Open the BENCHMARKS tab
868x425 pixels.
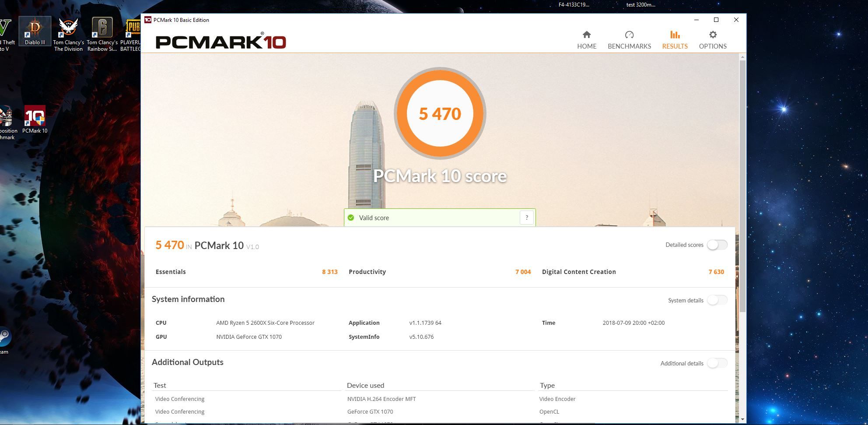click(x=629, y=40)
